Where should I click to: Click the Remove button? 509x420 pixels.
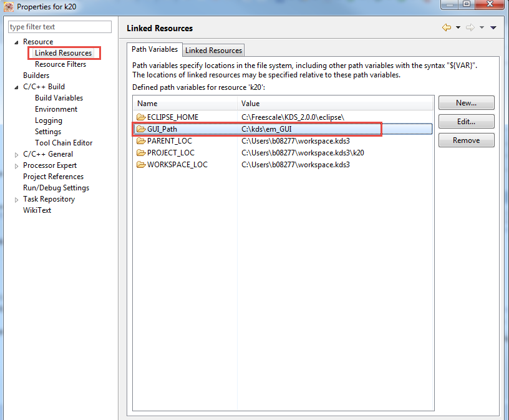pyautogui.click(x=466, y=140)
